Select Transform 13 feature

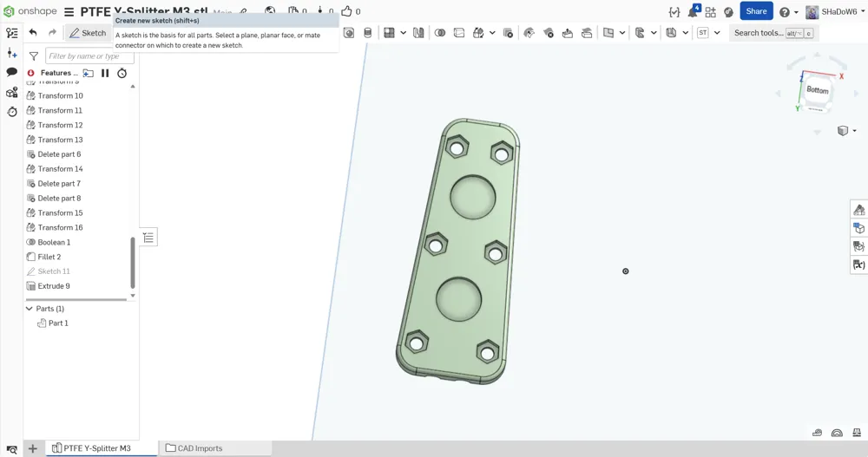61,140
